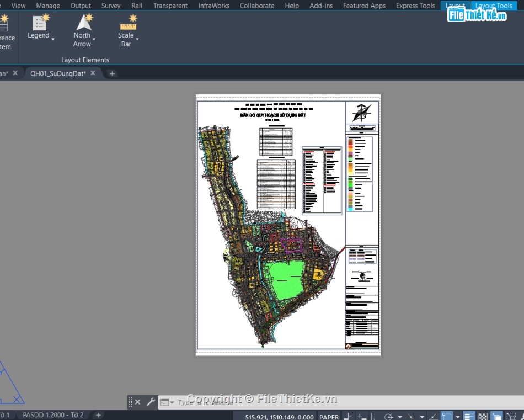The image size is (524, 420).
Task: Click the command line prompt icon
Action: pos(164,402)
